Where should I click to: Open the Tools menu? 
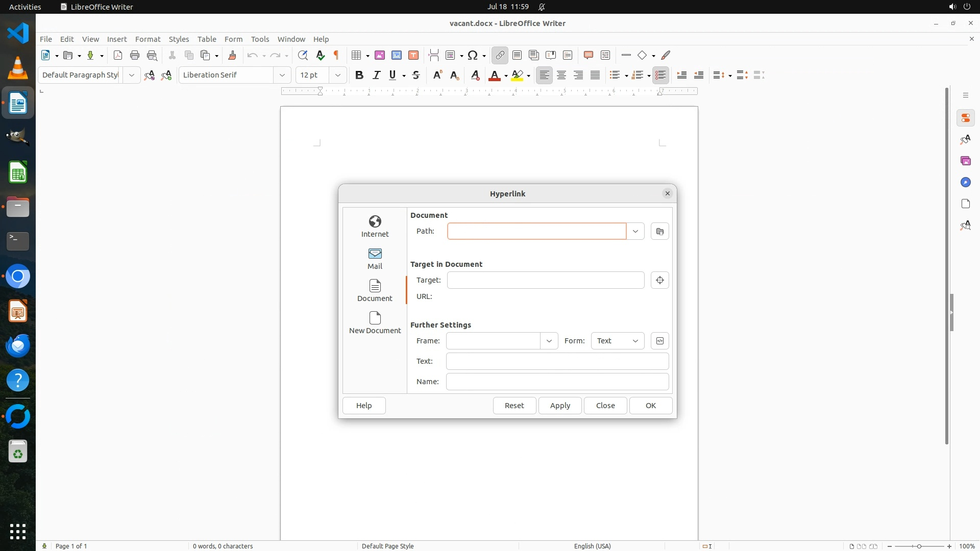coord(260,39)
